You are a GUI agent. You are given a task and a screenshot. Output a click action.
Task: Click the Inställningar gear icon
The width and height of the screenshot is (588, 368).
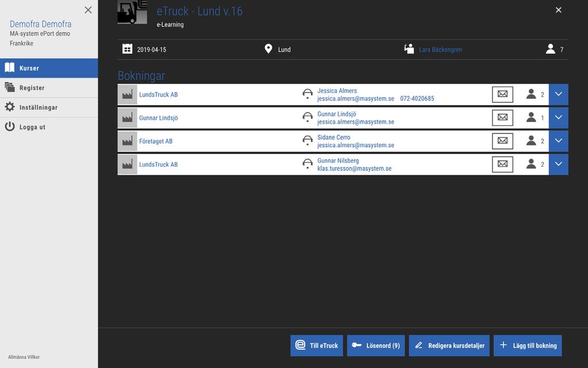(10, 107)
